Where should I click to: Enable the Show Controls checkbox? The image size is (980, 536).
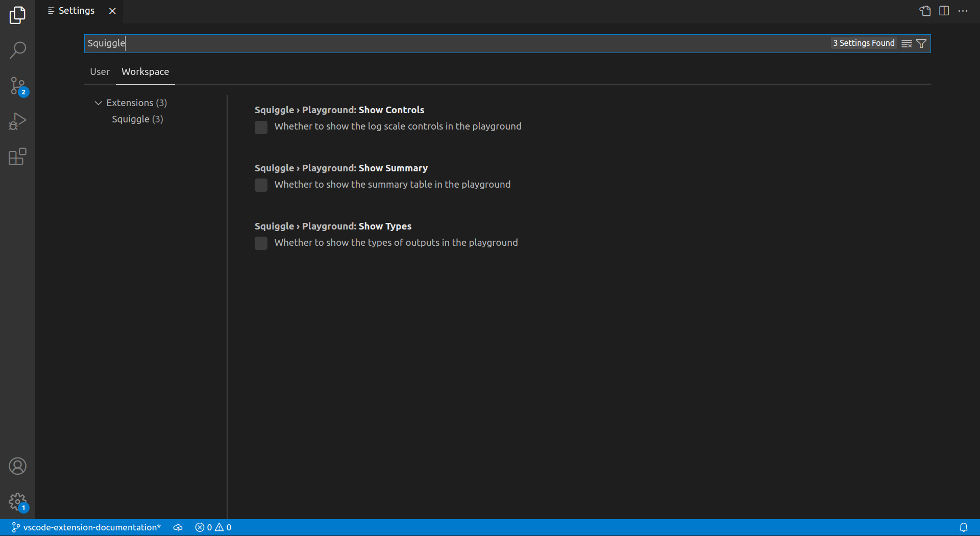tap(261, 127)
